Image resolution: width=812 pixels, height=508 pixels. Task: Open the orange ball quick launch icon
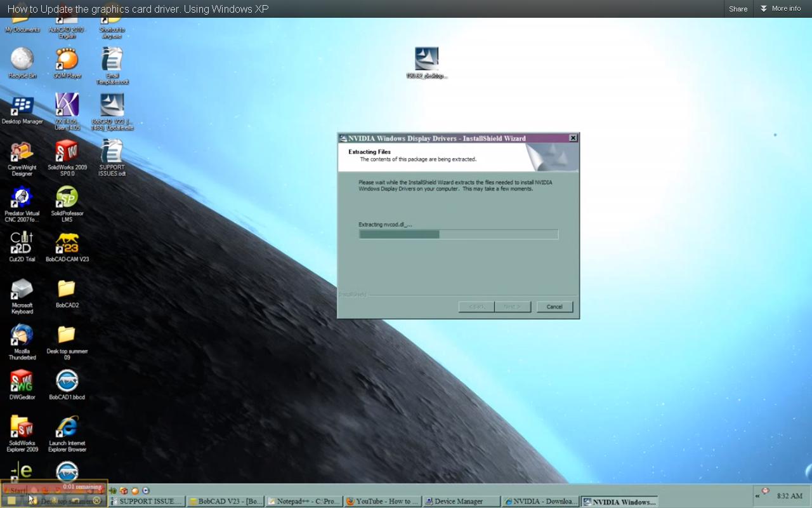click(x=134, y=490)
